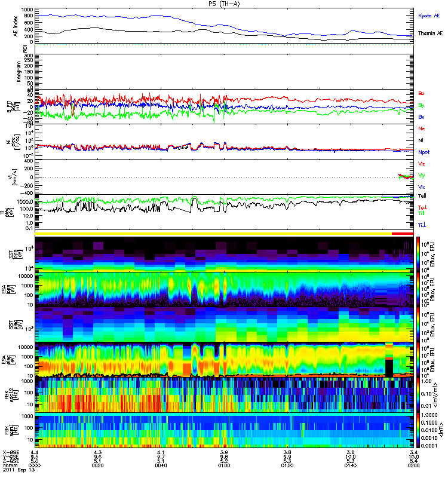Click the 4.4 X-GSE position value

click(x=35, y=452)
